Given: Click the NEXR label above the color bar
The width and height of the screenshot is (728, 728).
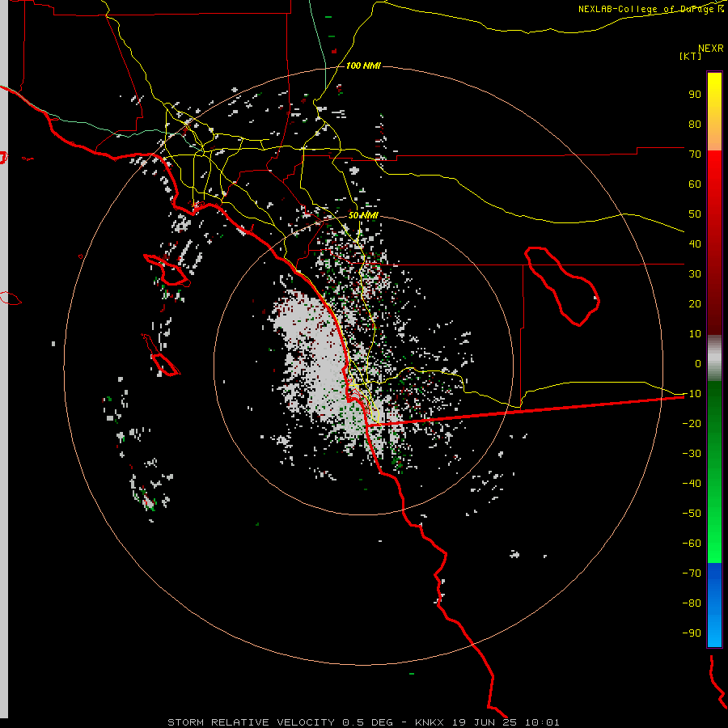Looking at the screenshot, I should click(x=711, y=49).
